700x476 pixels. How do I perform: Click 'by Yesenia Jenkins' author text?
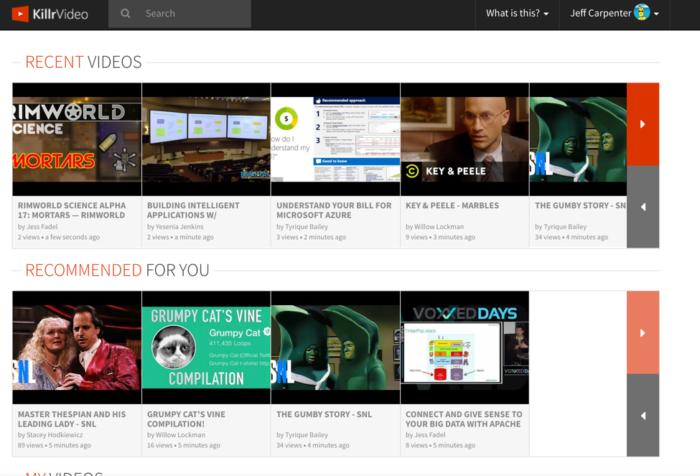175,227
